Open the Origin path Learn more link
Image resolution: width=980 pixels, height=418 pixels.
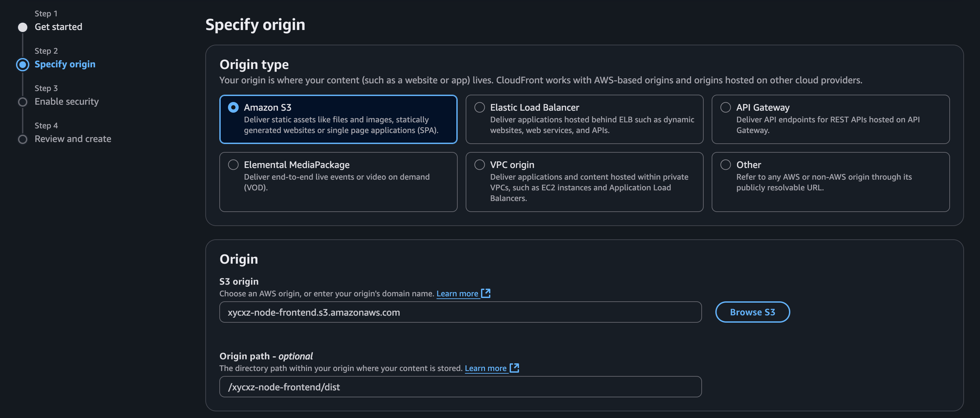pos(485,368)
